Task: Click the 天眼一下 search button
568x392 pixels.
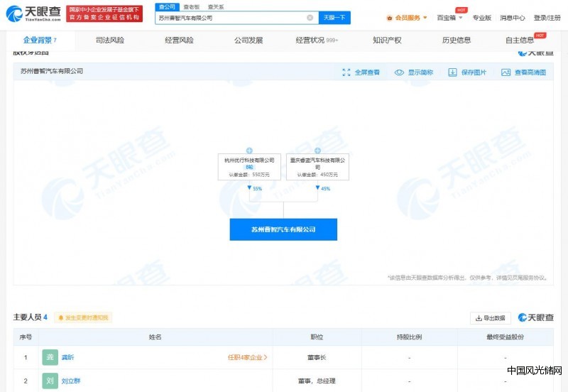Action: (x=334, y=17)
